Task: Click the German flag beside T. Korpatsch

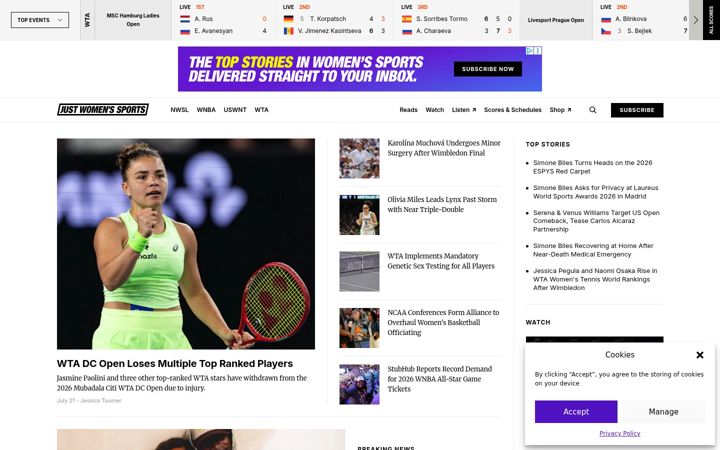Action: [x=288, y=19]
